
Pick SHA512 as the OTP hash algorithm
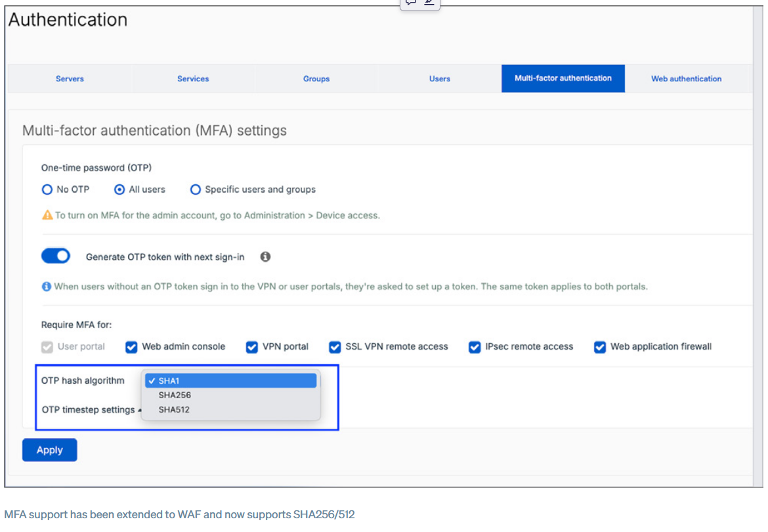[174, 410]
